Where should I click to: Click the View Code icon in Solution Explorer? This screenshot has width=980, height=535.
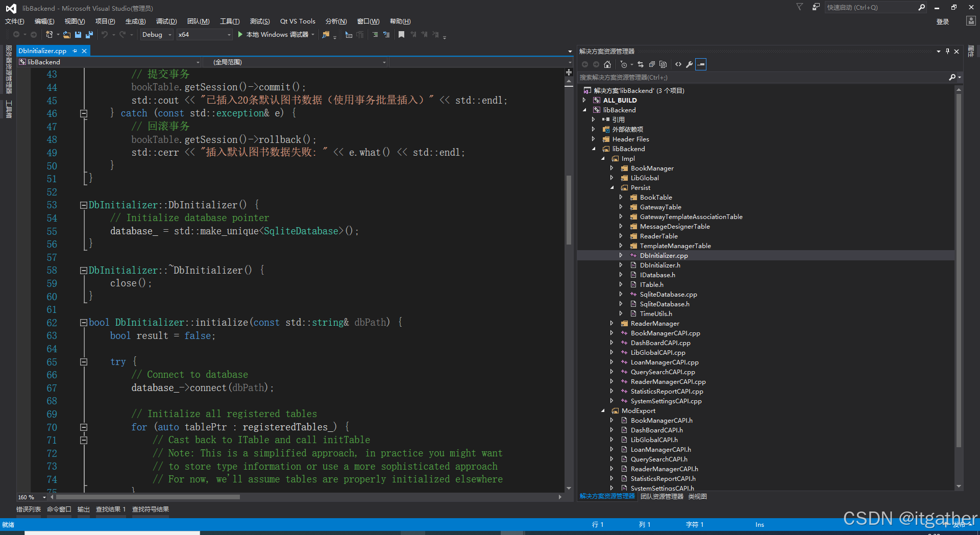pyautogui.click(x=678, y=64)
